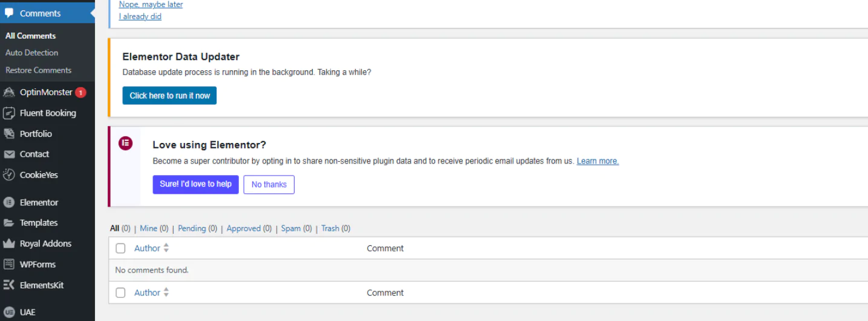This screenshot has width=868, height=321.
Task: Open the Templates menu label
Action: [39, 223]
